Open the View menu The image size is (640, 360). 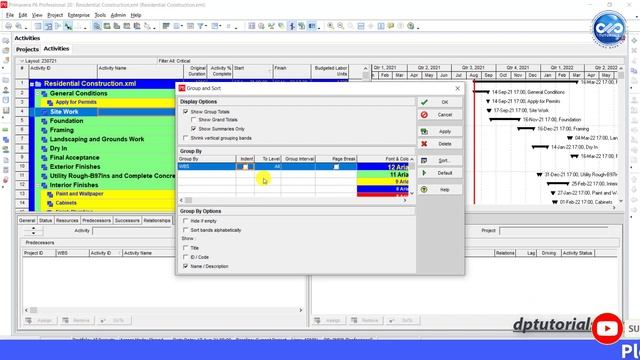pyautogui.click(x=37, y=15)
